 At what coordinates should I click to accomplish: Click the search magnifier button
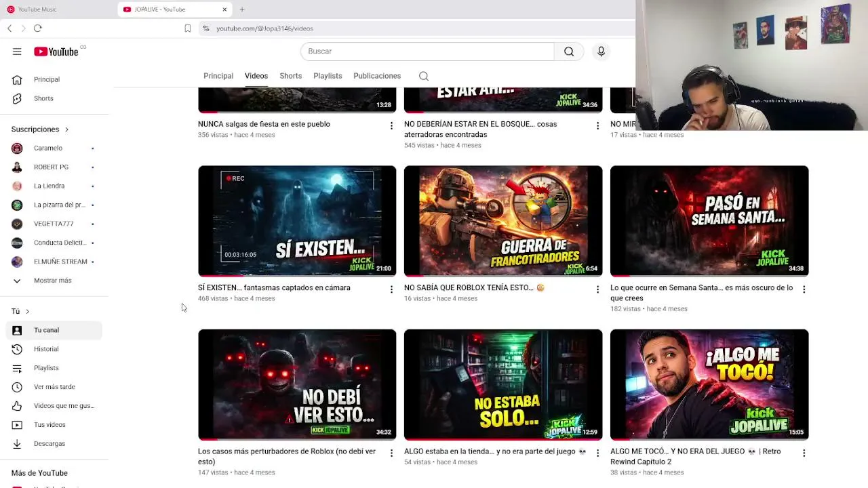pyautogui.click(x=569, y=52)
